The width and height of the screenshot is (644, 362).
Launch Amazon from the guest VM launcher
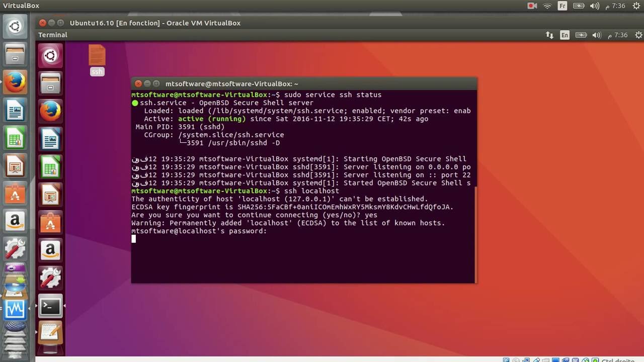pos(50,250)
